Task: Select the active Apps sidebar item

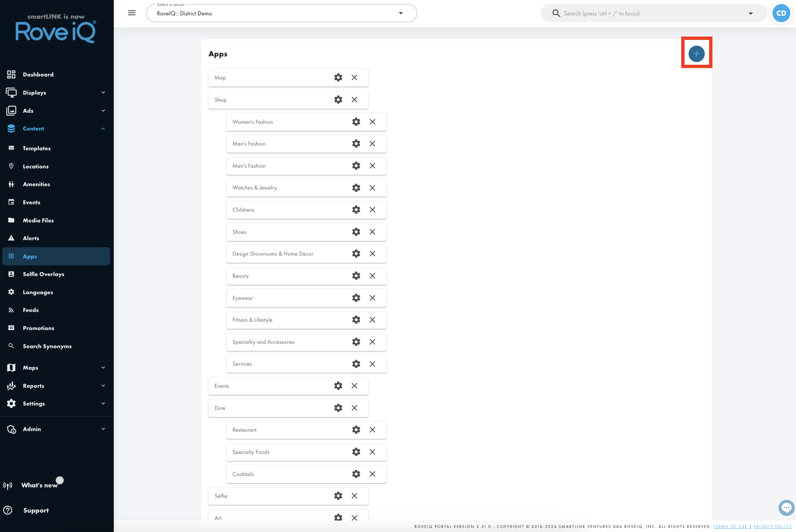Action: point(56,256)
